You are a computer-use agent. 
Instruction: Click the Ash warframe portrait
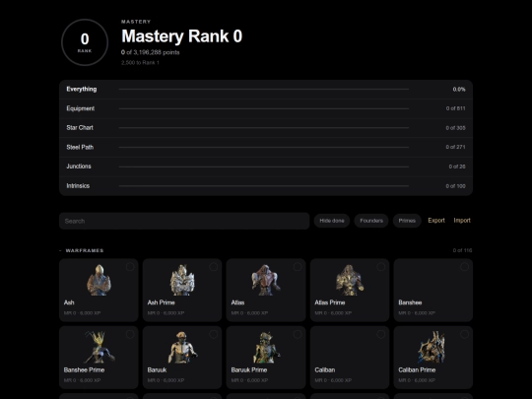[x=99, y=280]
